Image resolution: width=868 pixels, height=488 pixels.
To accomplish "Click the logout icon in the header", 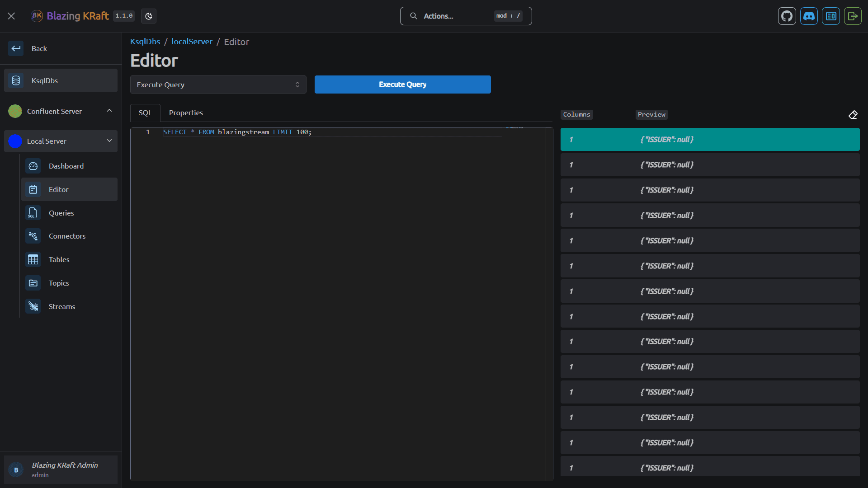I will coord(853,16).
